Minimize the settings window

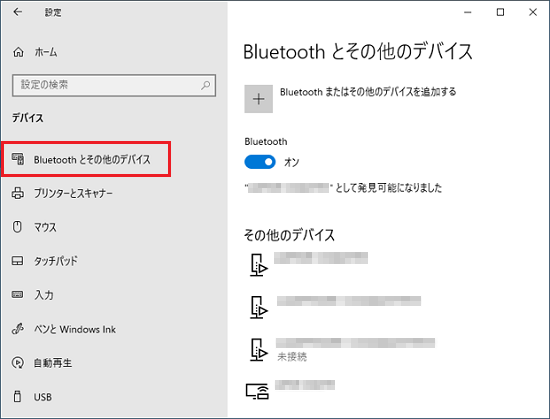click(468, 12)
